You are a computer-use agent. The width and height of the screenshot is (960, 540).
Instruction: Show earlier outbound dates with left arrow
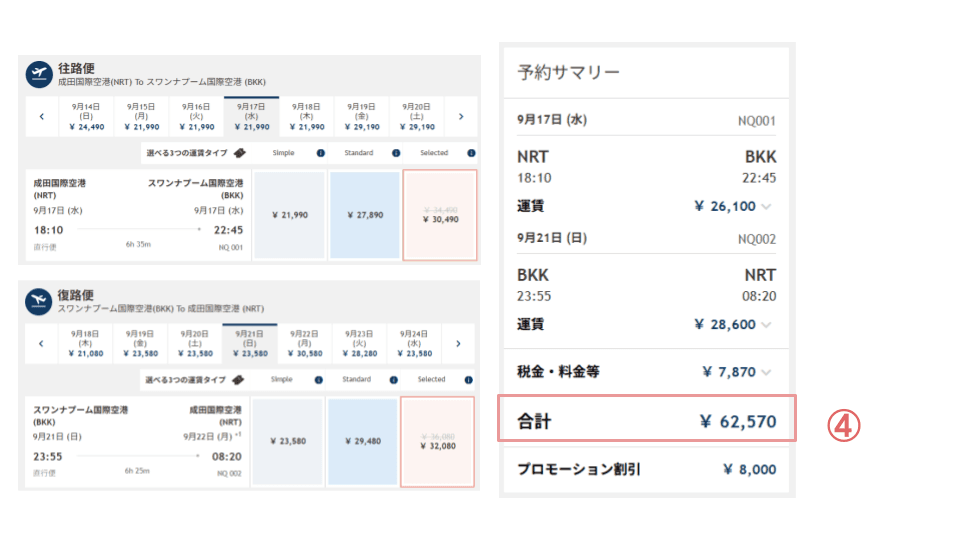(42, 116)
